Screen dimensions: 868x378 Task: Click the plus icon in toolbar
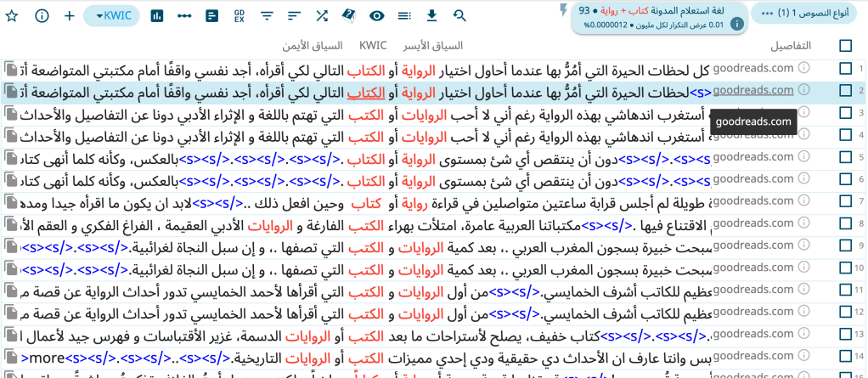(69, 16)
